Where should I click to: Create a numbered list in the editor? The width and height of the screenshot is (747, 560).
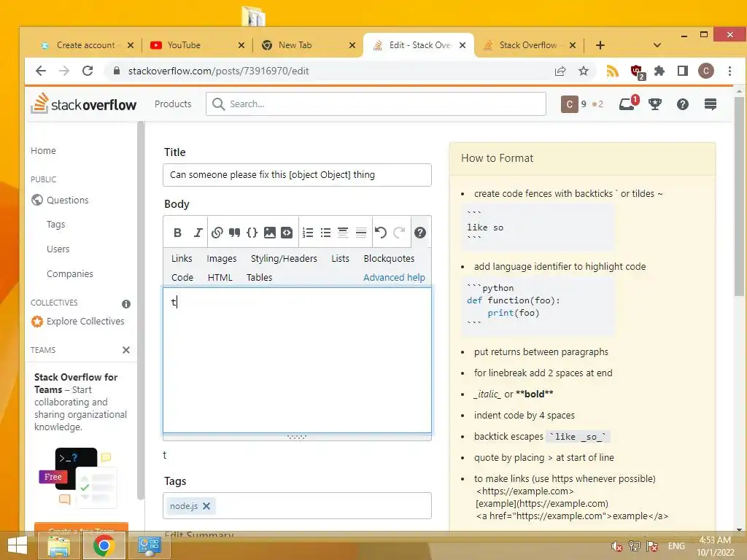pos(308,233)
